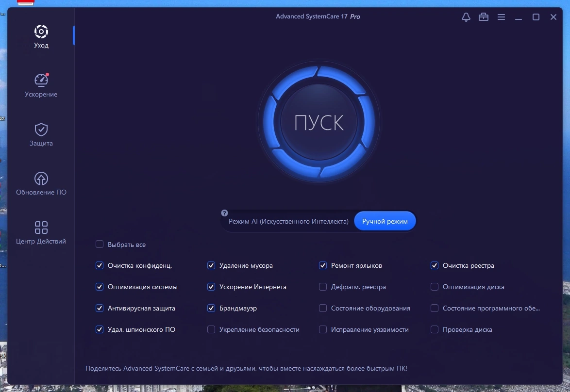Enable Оптимизация диска checkbox

coord(435,287)
